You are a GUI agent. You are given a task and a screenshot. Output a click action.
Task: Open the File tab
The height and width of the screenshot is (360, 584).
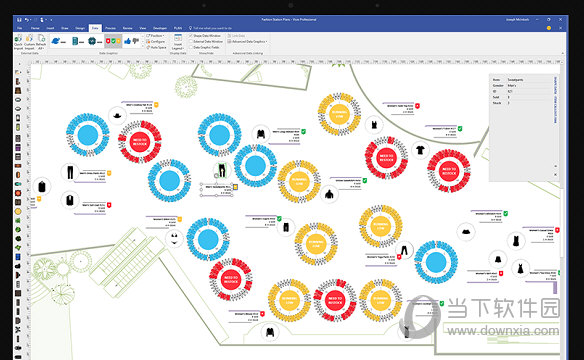pyautogui.click(x=20, y=28)
